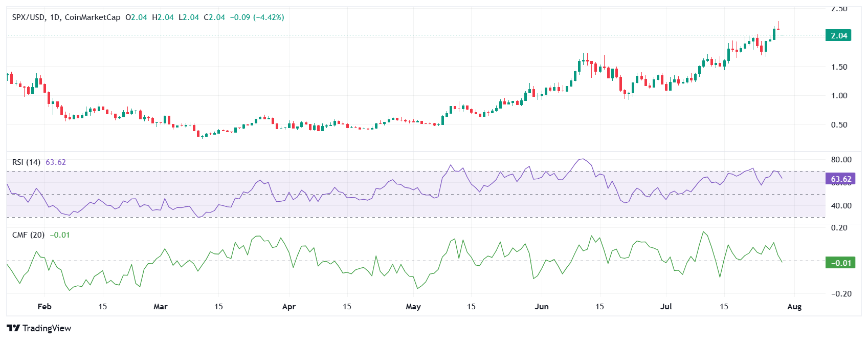Click the CoinMarketCap data source label

coord(93,17)
